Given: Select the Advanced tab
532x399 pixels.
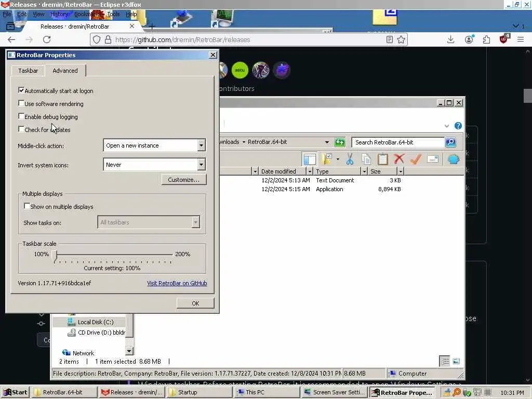Looking at the screenshot, I should pos(65,71).
